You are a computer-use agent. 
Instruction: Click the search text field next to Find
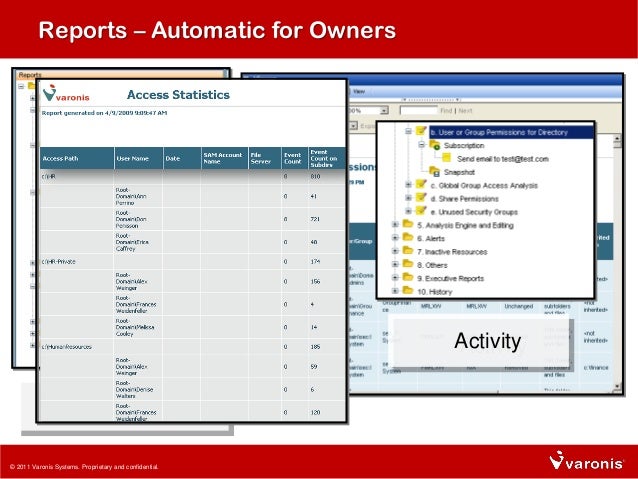click(419, 110)
